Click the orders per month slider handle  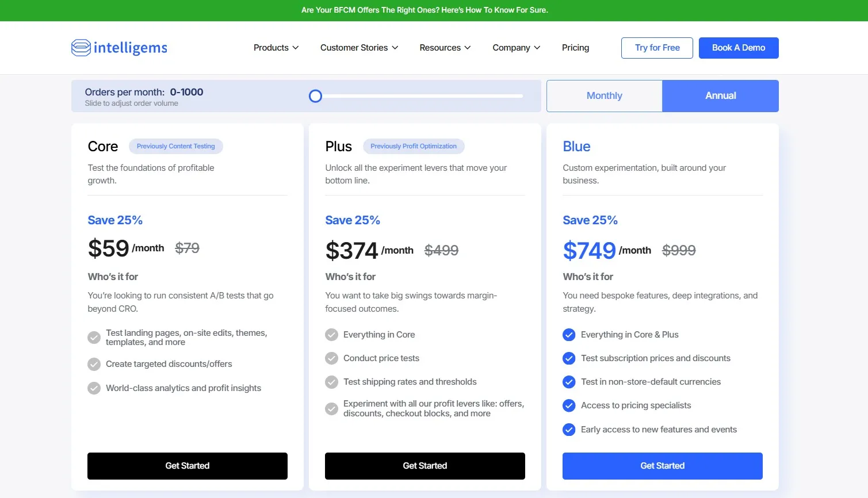315,96
